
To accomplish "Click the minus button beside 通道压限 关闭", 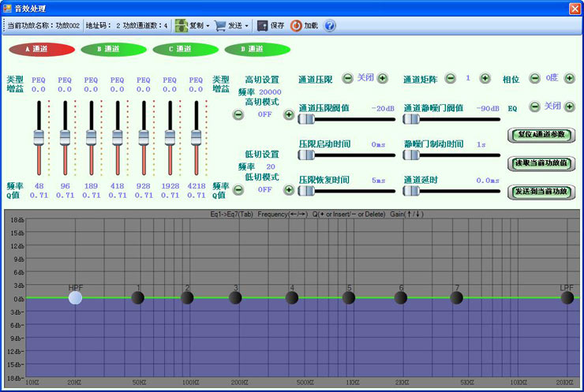I will tap(347, 78).
